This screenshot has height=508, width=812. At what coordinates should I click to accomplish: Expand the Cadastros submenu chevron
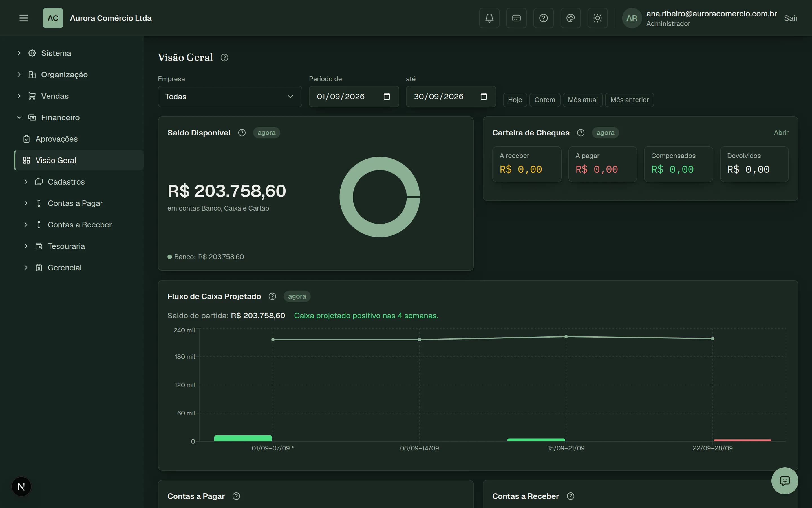26,182
